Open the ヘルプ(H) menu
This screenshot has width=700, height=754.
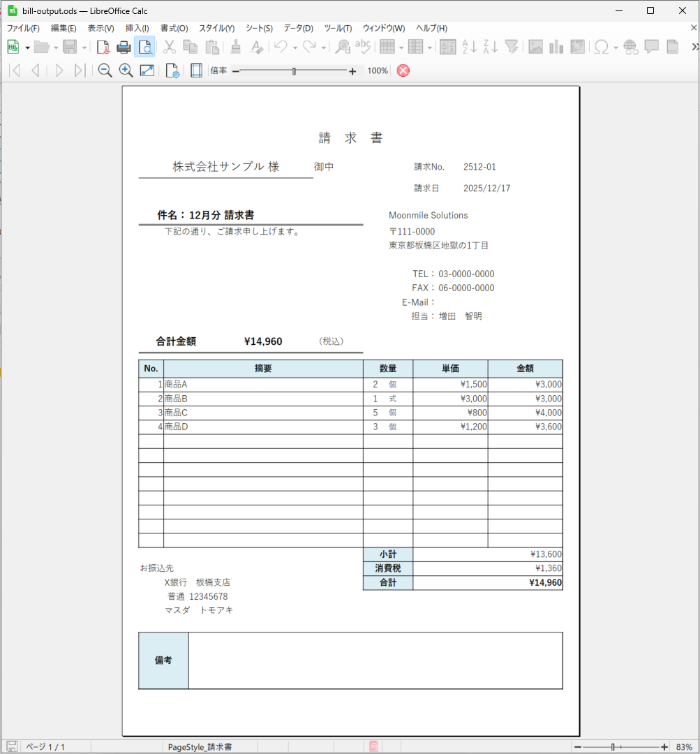431,29
